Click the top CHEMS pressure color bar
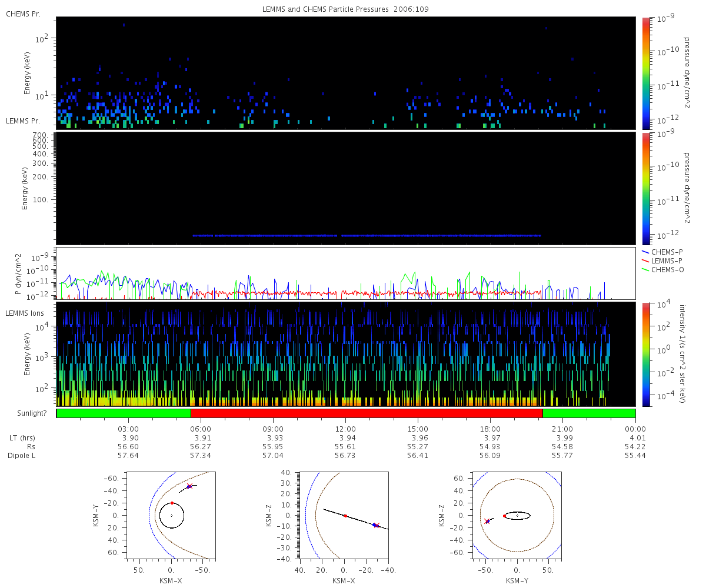Screen dimensions: 706x588 tap(645, 73)
